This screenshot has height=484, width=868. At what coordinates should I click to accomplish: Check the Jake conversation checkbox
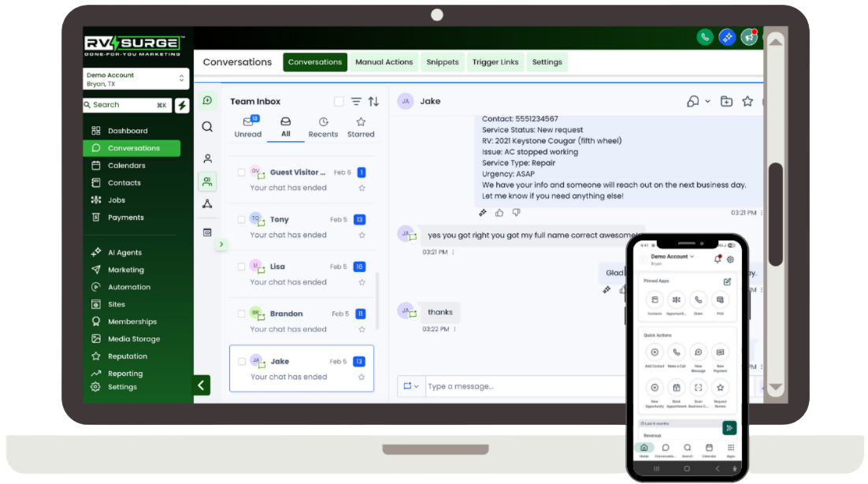(x=242, y=361)
